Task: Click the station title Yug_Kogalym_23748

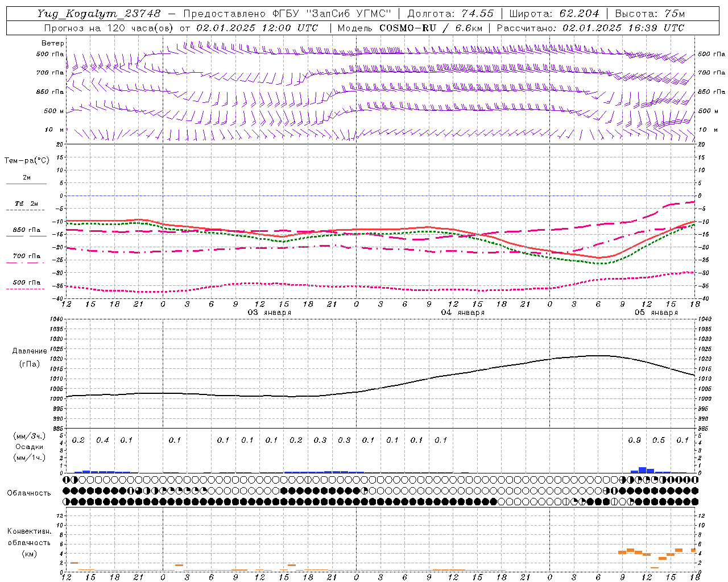Action: [x=99, y=14]
